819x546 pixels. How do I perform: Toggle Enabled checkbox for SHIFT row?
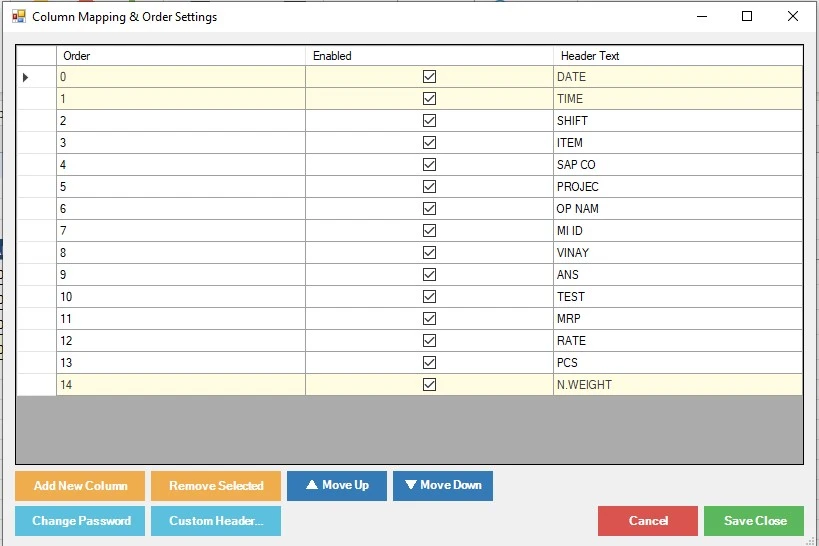tap(429, 121)
